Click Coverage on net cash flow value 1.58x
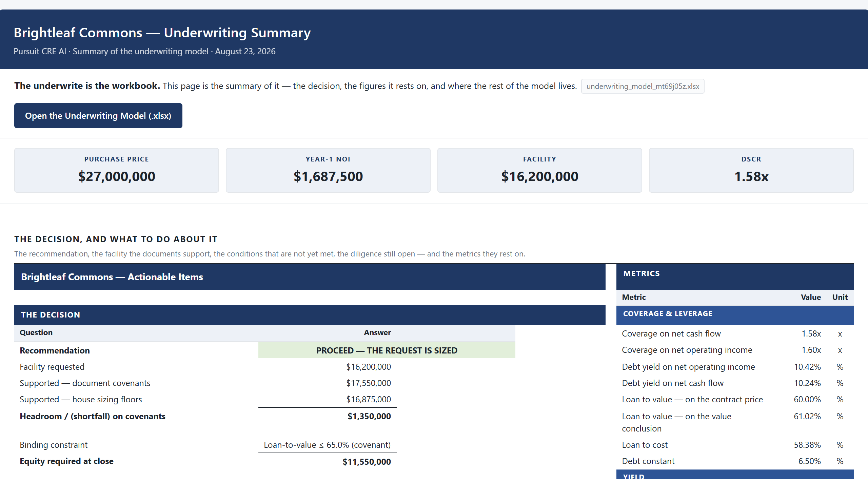This screenshot has height=479, width=868. point(811,333)
